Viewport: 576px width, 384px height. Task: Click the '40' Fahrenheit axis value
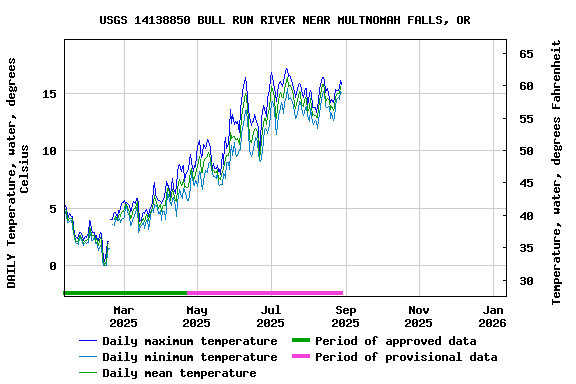point(526,216)
